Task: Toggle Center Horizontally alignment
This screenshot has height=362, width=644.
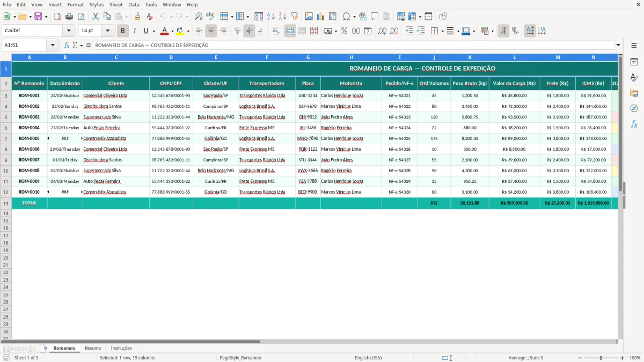Action: coord(211,31)
